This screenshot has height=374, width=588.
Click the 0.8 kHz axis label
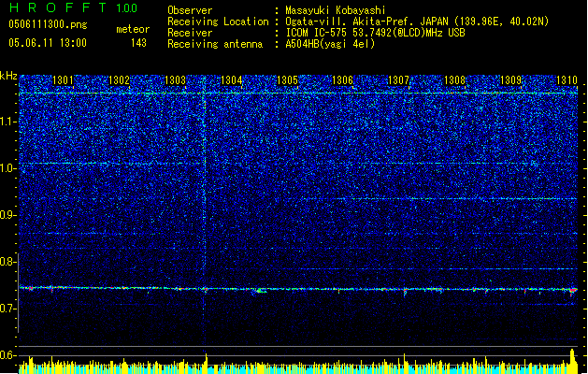(x=7, y=262)
